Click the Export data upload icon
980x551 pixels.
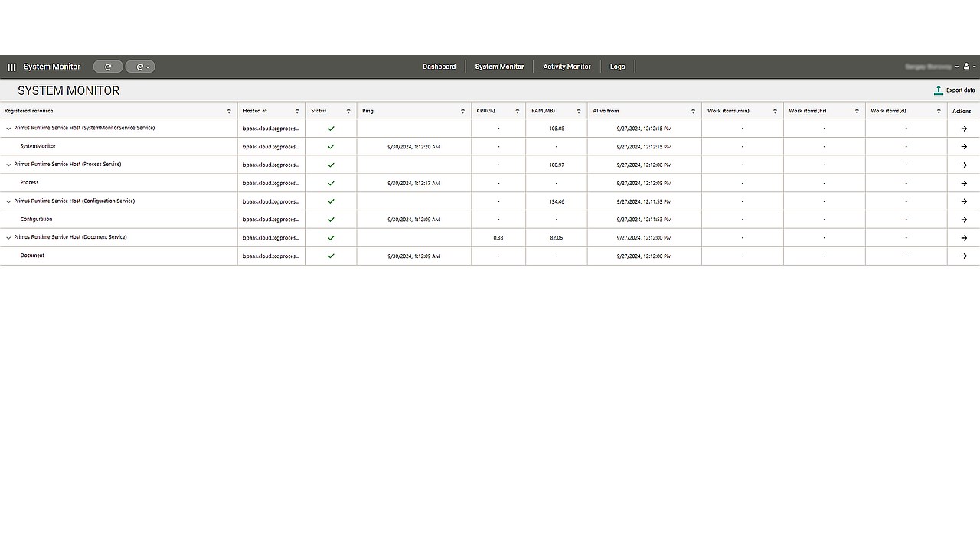pos(938,90)
